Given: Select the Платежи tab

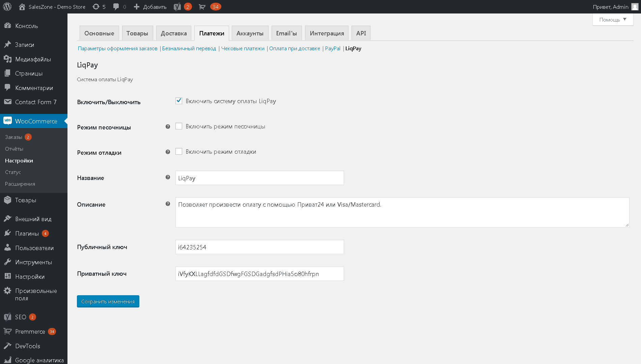Looking at the screenshot, I should pyautogui.click(x=212, y=33).
